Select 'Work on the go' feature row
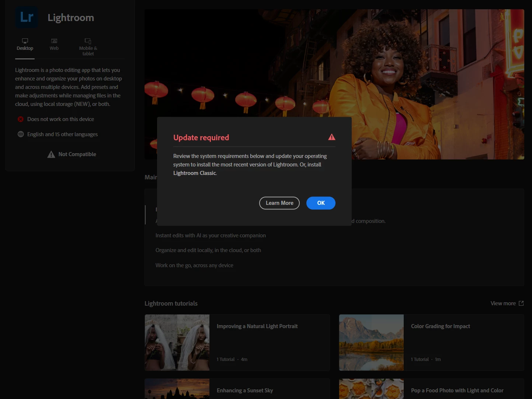Image resolution: width=532 pixels, height=399 pixels. 194,265
